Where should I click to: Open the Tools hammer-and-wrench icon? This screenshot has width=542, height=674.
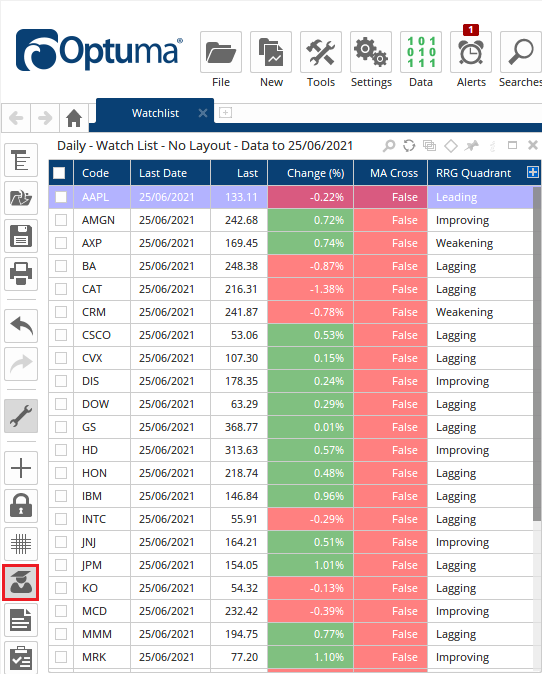pyautogui.click(x=321, y=52)
